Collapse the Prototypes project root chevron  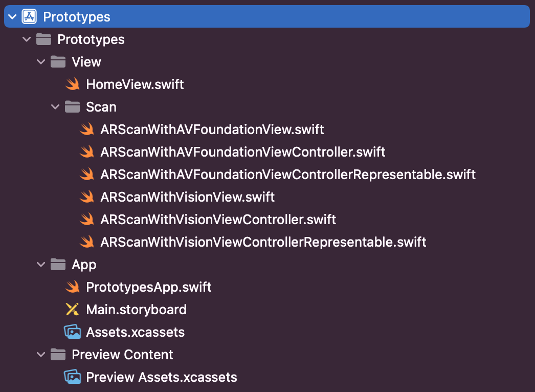click(12, 16)
